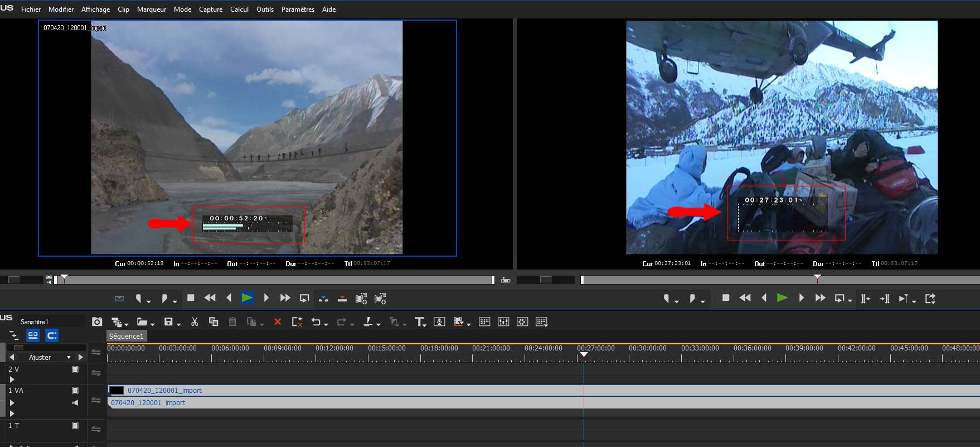Open the title creation T tool
This screenshot has height=447, width=980.
click(x=419, y=322)
